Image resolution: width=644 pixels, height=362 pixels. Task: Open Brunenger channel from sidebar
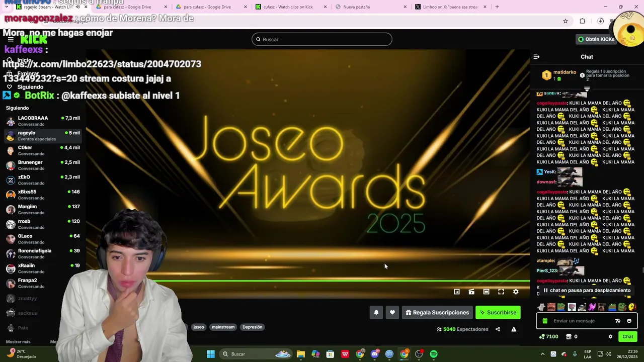[x=43, y=165]
